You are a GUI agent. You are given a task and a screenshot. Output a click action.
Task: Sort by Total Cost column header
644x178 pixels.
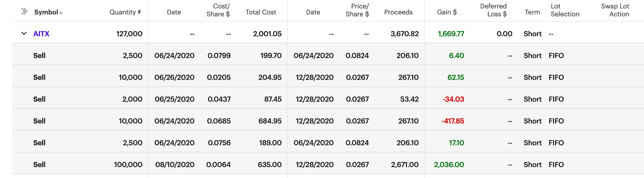[260, 12]
